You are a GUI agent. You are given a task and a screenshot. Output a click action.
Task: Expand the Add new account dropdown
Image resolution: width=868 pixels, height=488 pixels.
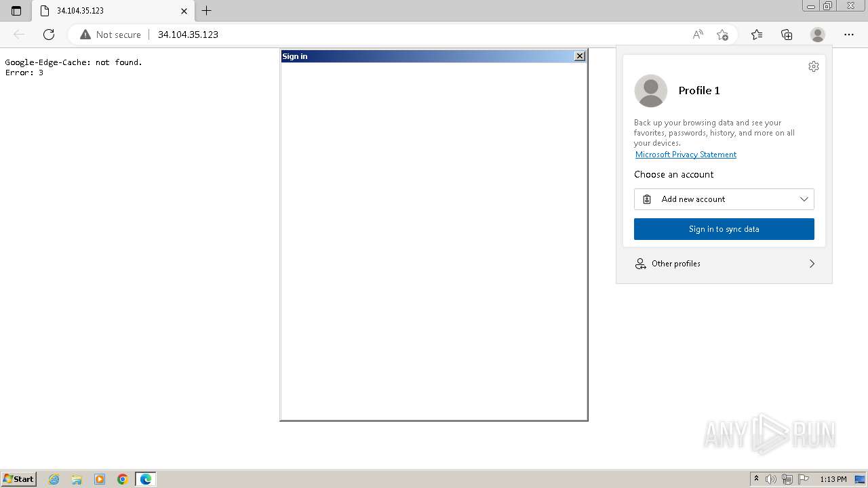point(724,199)
